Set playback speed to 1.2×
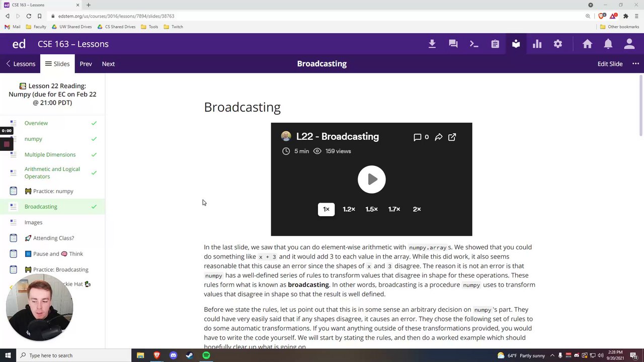Image resolution: width=644 pixels, height=362 pixels. 349,209
